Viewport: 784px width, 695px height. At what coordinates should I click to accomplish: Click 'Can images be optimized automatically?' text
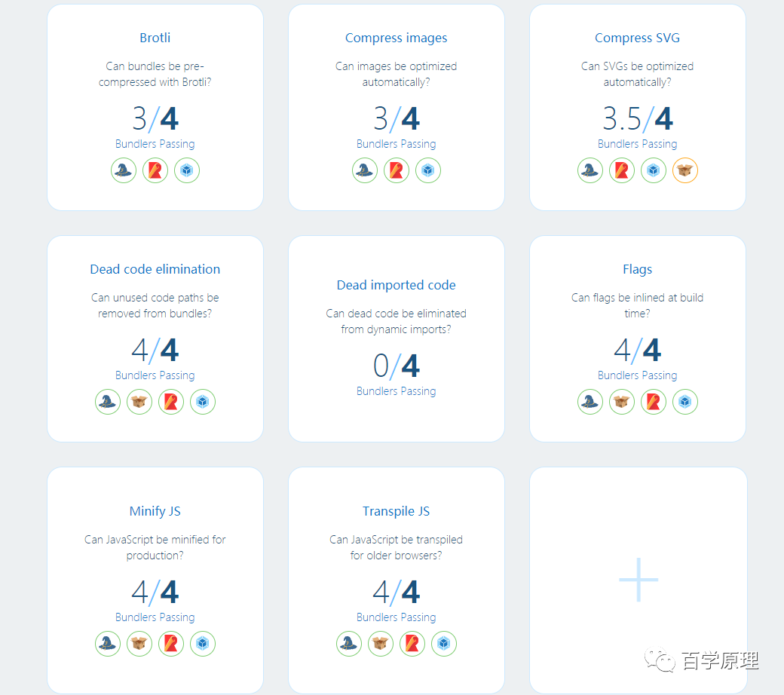(396, 74)
